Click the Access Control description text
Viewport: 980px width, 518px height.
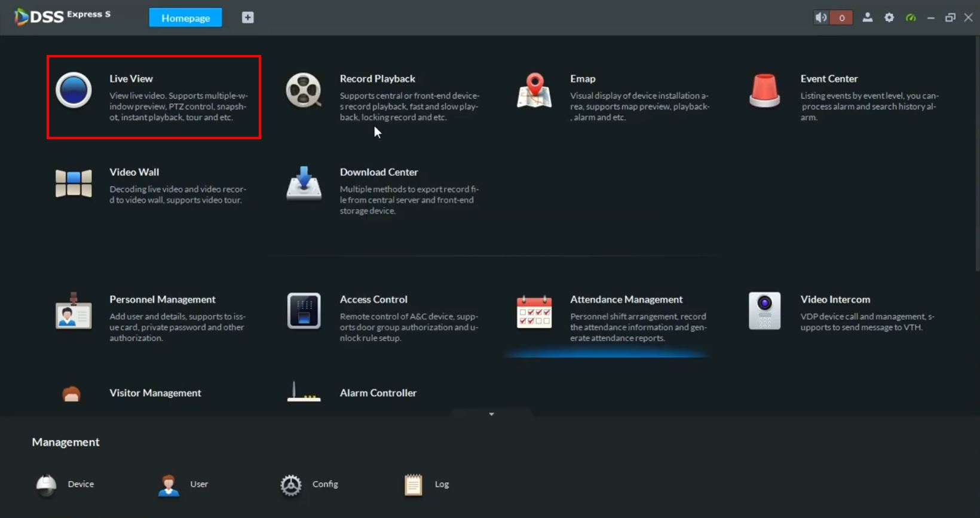[x=409, y=327]
